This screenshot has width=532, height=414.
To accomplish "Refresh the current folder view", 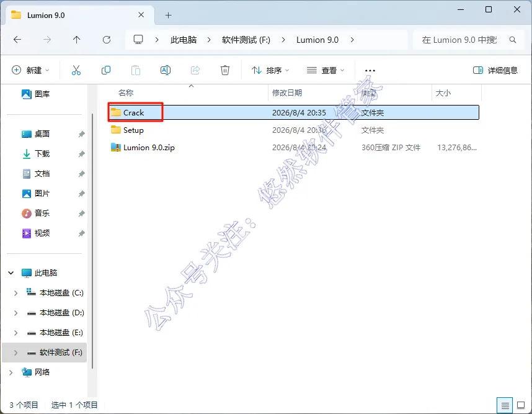I will click(x=107, y=40).
